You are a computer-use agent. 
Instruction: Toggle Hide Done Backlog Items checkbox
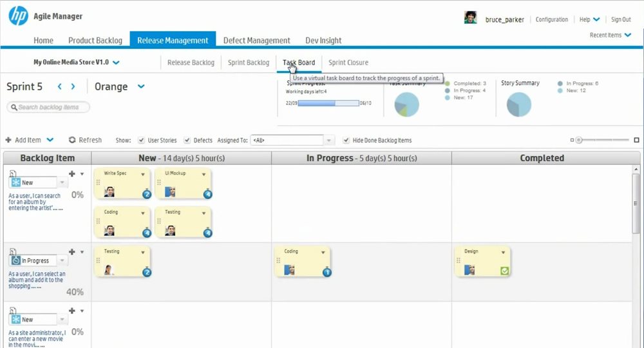click(x=346, y=140)
